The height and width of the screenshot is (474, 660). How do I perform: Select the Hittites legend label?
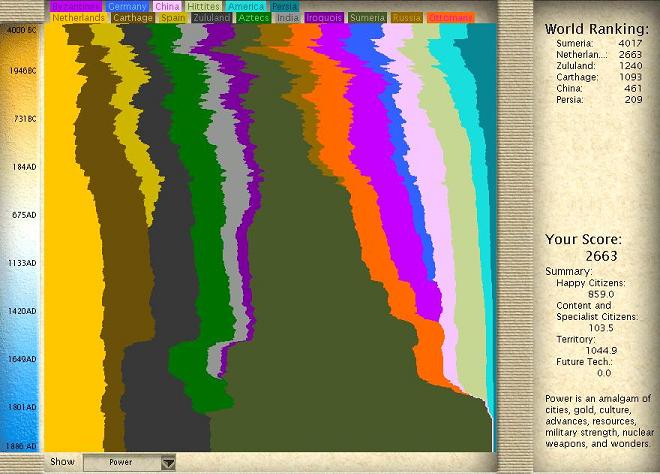(204, 6)
